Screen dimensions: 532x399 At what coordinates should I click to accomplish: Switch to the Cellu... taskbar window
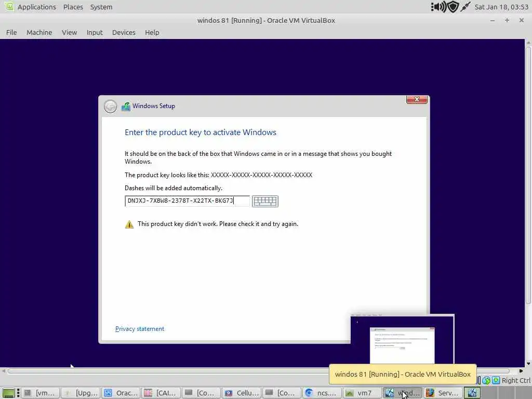[x=242, y=393]
